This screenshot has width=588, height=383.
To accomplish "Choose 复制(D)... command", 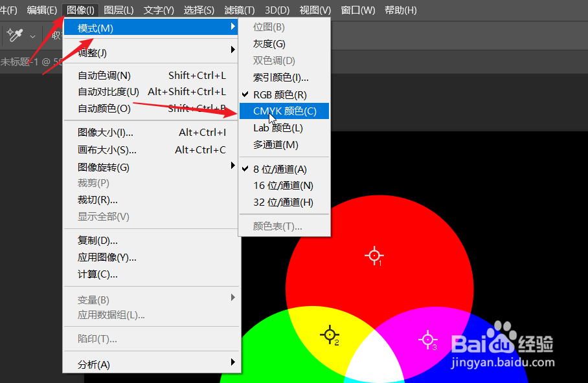I will click(x=151, y=240).
